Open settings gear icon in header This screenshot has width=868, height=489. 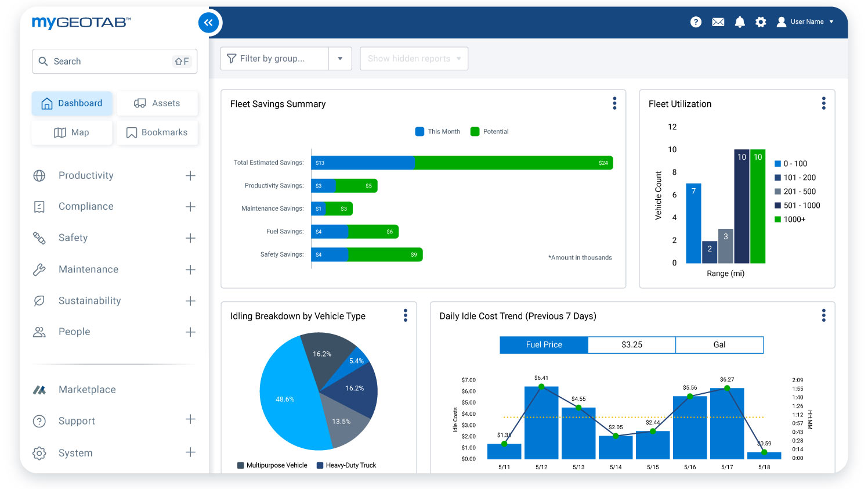(x=761, y=22)
